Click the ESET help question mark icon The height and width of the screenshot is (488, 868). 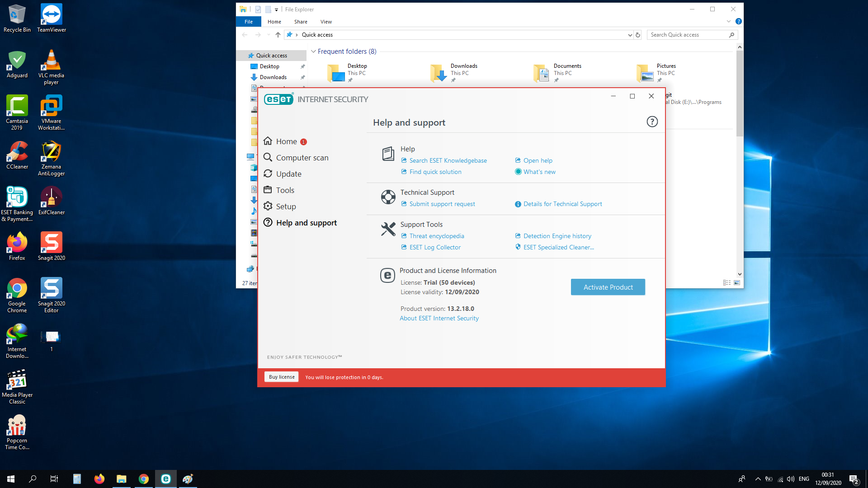(652, 122)
